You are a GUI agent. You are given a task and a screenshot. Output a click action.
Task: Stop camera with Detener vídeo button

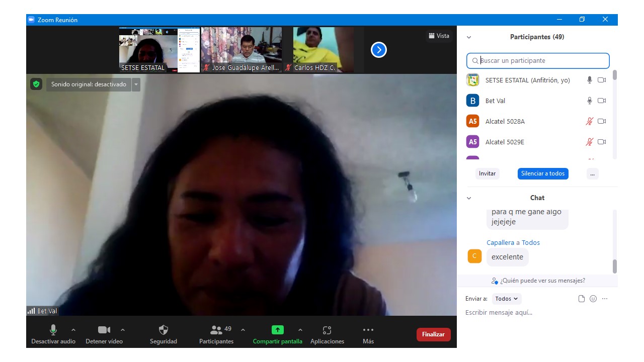(104, 334)
